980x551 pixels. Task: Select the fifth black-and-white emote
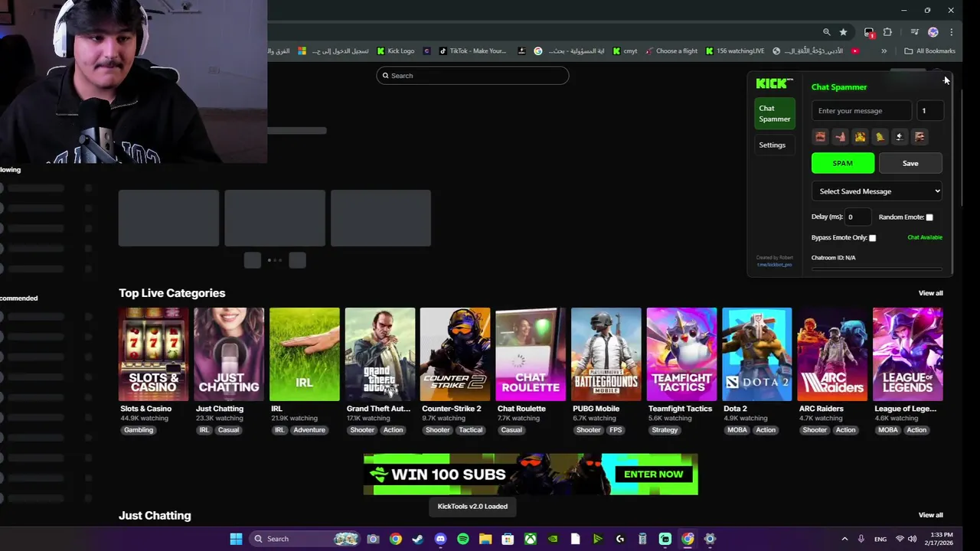[x=900, y=137]
